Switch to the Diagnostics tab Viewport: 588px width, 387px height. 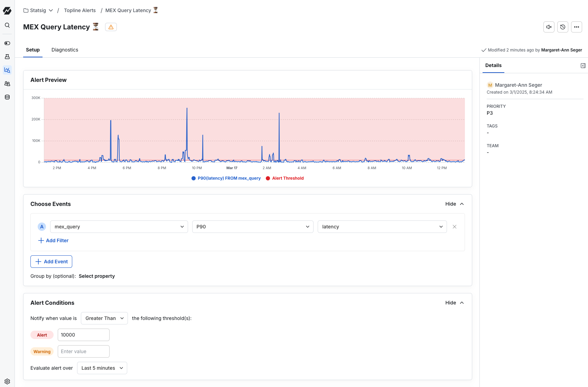pos(65,50)
